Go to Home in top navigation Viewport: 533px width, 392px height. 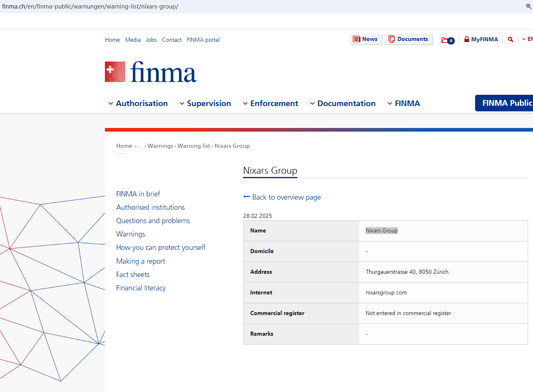coord(112,40)
